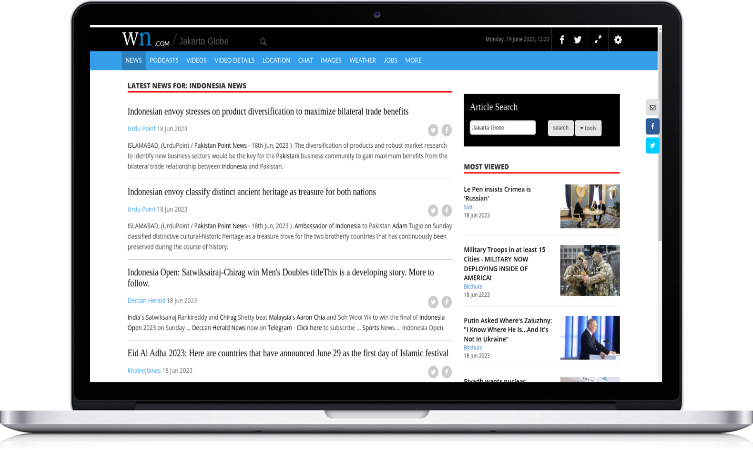Select the NEWS tab
The width and height of the screenshot is (753, 450).
134,61
